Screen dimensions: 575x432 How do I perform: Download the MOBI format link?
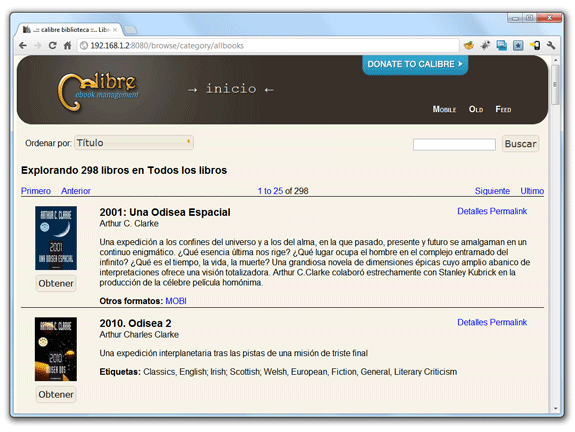pyautogui.click(x=176, y=301)
